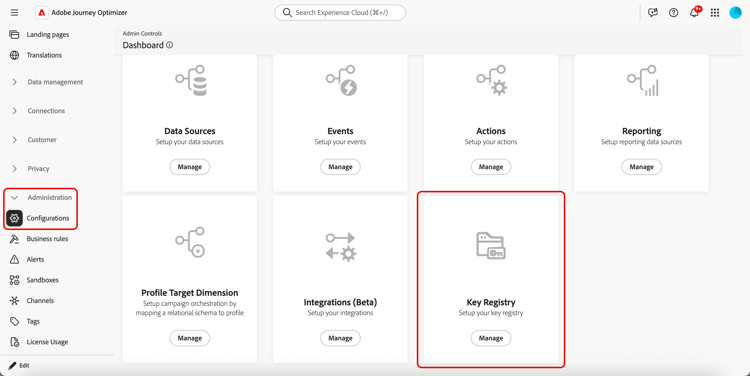
Task: Click the Profile Target Dimension card icon
Action: point(190,242)
